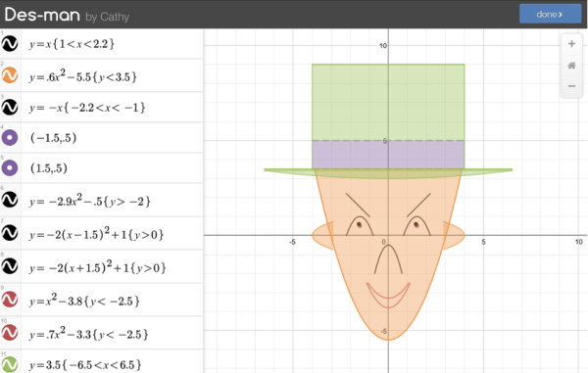Edit expression y=−2.9x²−.5{y>−2}
This screenshot has width=588, height=373.
(x=112, y=200)
